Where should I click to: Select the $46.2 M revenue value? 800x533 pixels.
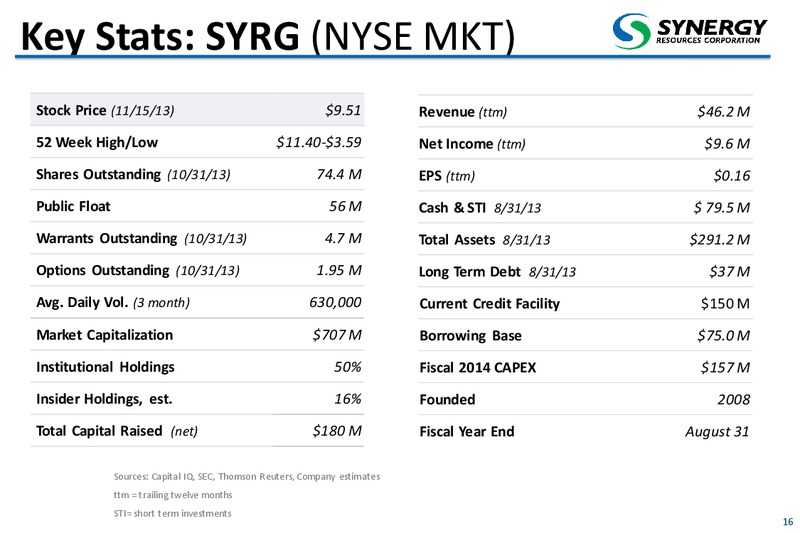click(x=723, y=112)
